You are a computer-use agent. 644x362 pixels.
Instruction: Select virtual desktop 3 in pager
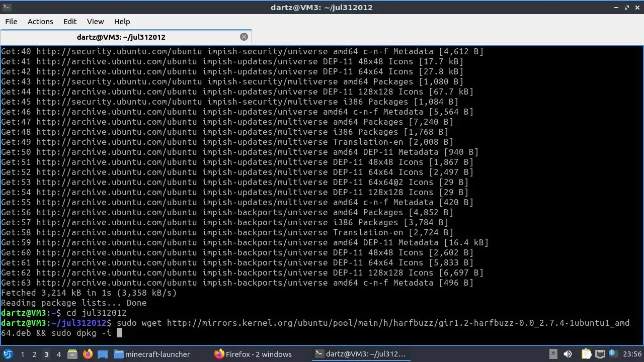pos(46,354)
